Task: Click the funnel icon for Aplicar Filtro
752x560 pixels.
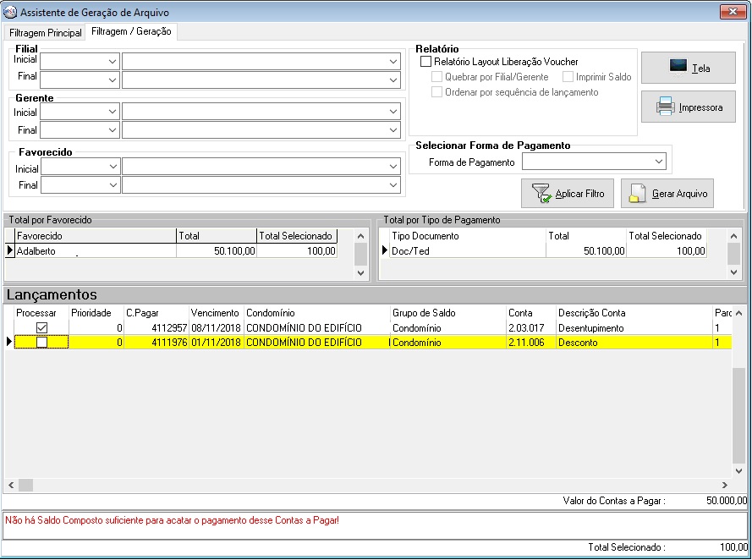Action: (541, 194)
